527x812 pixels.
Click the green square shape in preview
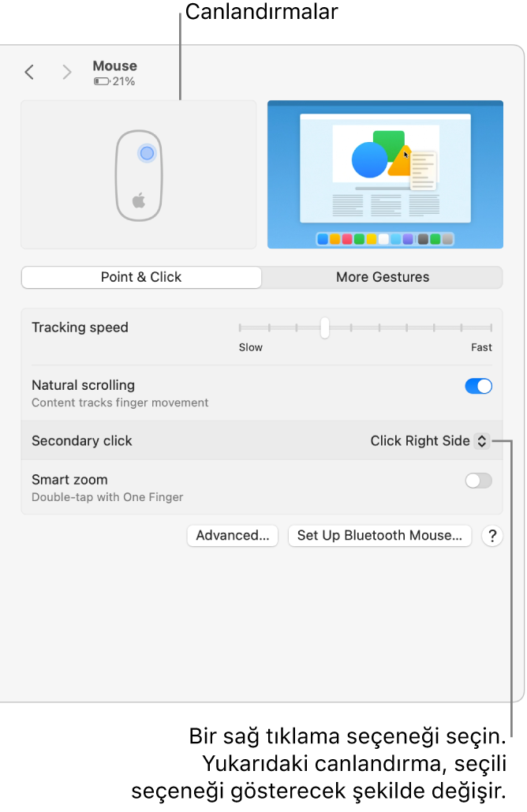point(388,145)
